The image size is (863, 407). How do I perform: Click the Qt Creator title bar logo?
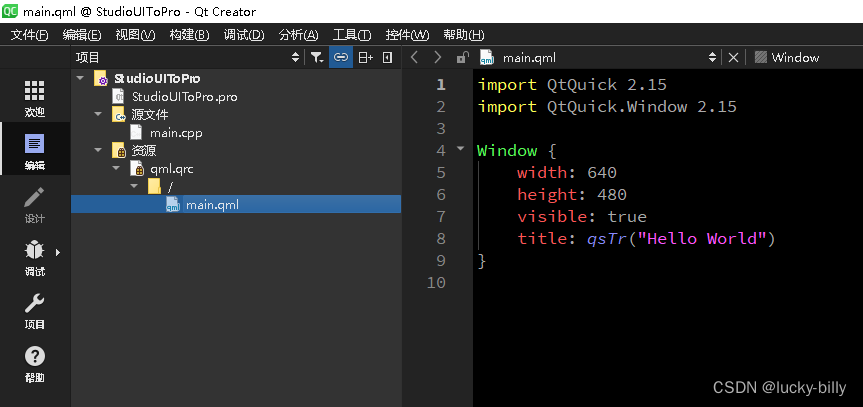pyautogui.click(x=10, y=10)
